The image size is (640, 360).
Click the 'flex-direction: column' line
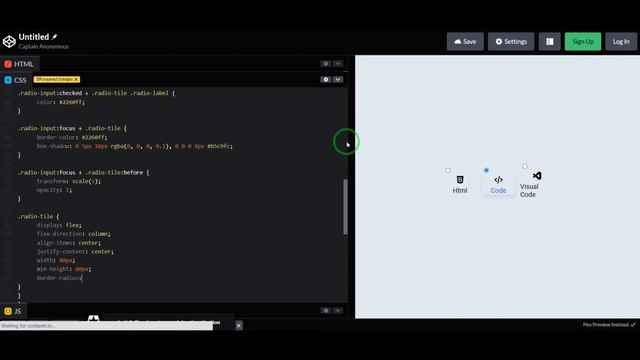(x=73, y=234)
